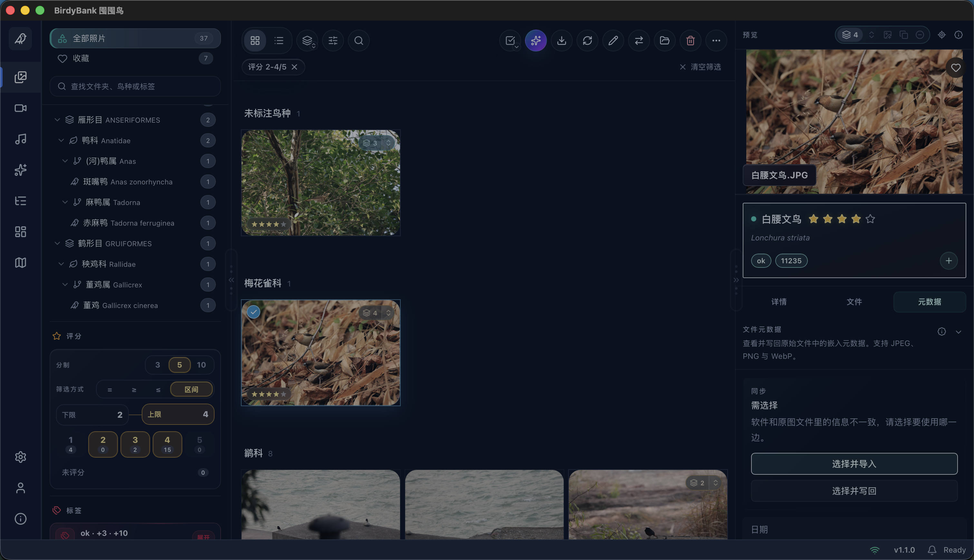Image resolution: width=974 pixels, height=560 pixels.
Task: Open the more options ellipsis menu
Action: pyautogui.click(x=716, y=40)
